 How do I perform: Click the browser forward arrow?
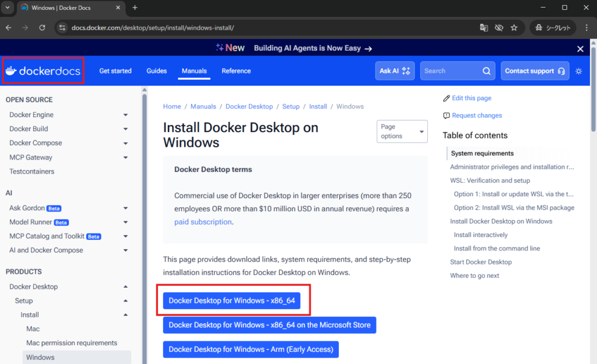pyautogui.click(x=25, y=28)
